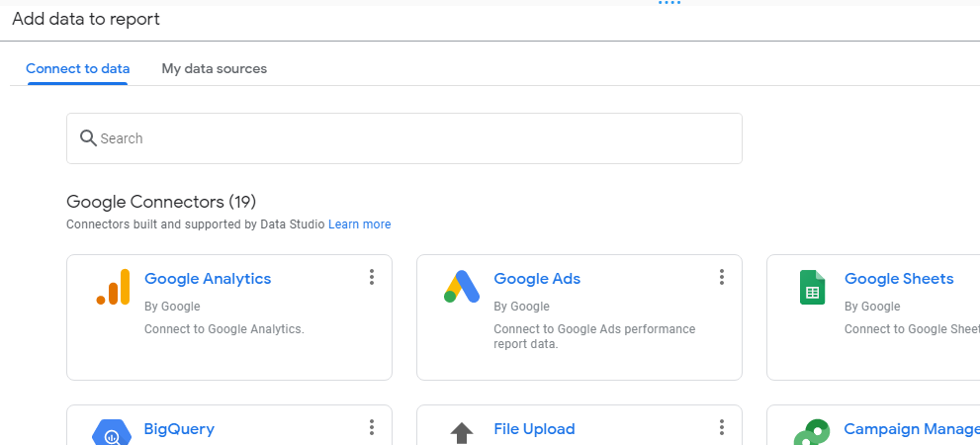Image resolution: width=980 pixels, height=445 pixels.
Task: Click the magnifier icon in search box
Action: (x=88, y=138)
